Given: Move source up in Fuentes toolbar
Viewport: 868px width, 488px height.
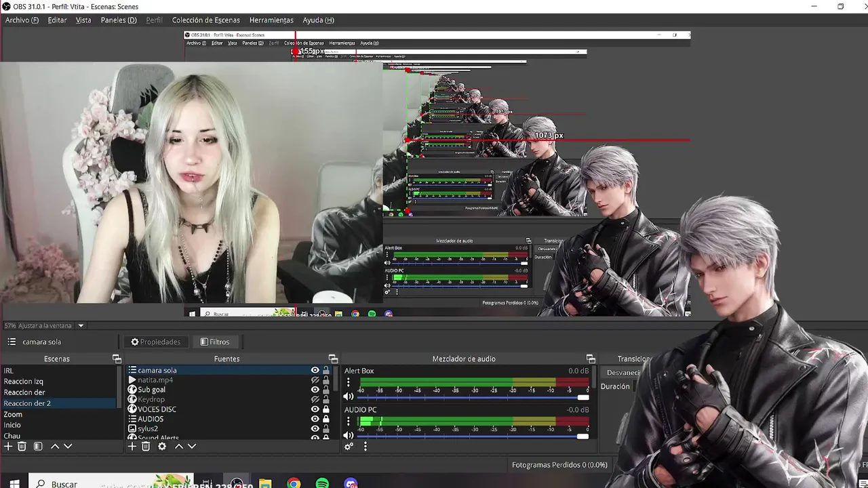Looking at the screenshot, I should (x=179, y=447).
